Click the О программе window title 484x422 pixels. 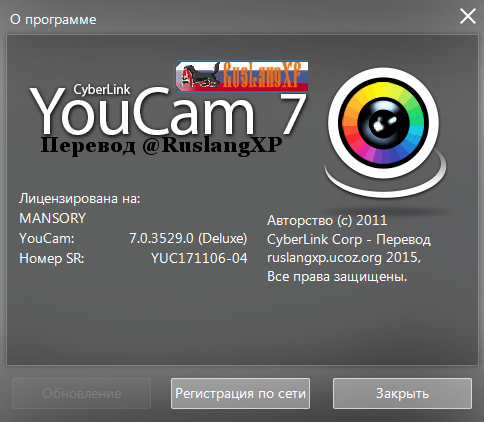tap(53, 20)
